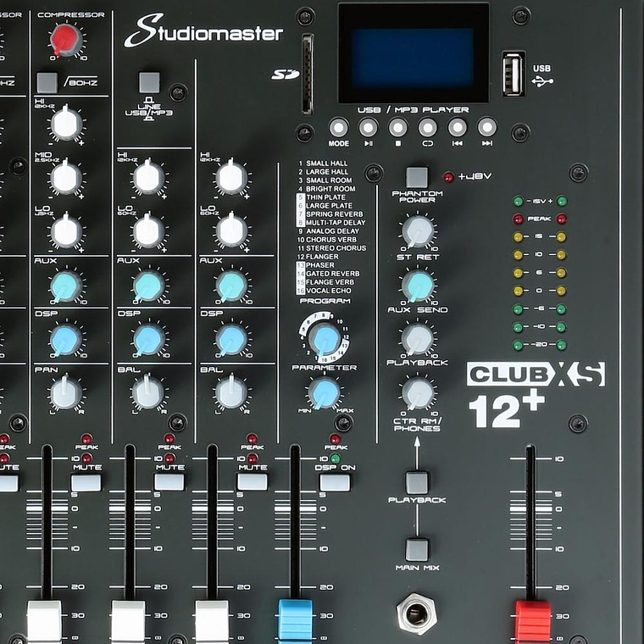Tap the SD card slot
The height and width of the screenshot is (644, 644).
[x=308, y=74]
